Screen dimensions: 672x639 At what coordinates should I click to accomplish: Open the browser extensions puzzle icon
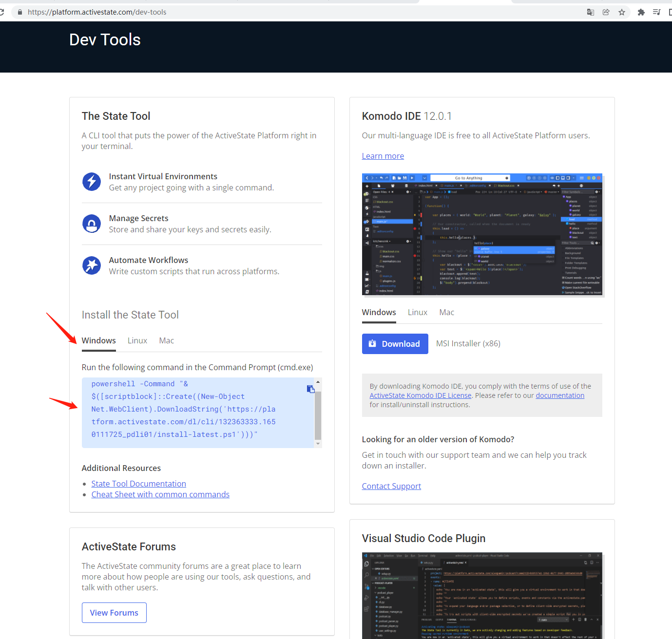point(641,12)
